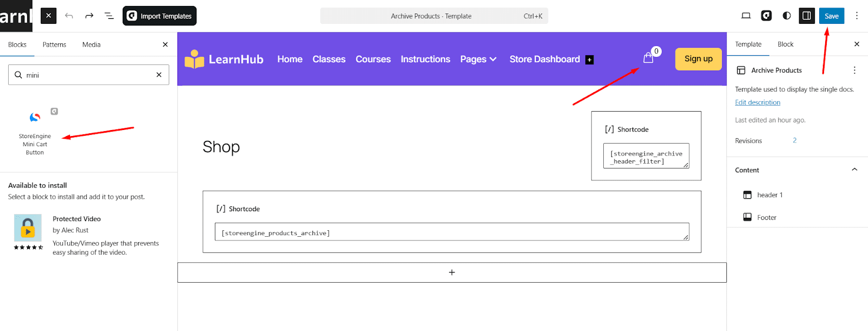Viewport: 868px width, 331px height.
Task: Toggle the settings sidebar panel button
Action: [x=807, y=16]
